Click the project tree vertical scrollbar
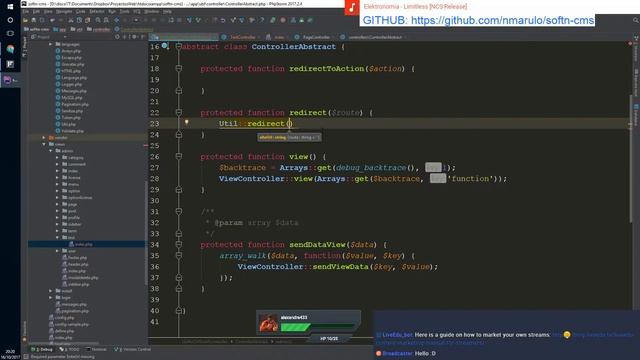Image resolution: width=640 pixels, height=360 pixels. (146, 233)
